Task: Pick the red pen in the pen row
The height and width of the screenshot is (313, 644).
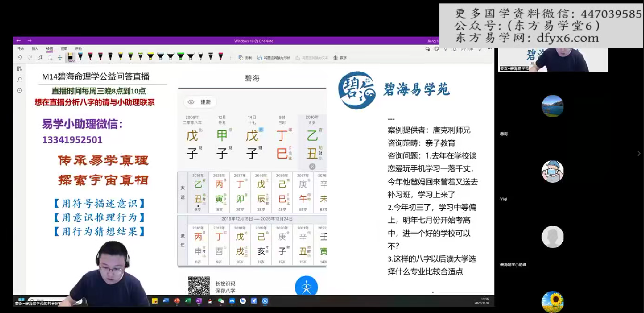Action: [x=90, y=57]
